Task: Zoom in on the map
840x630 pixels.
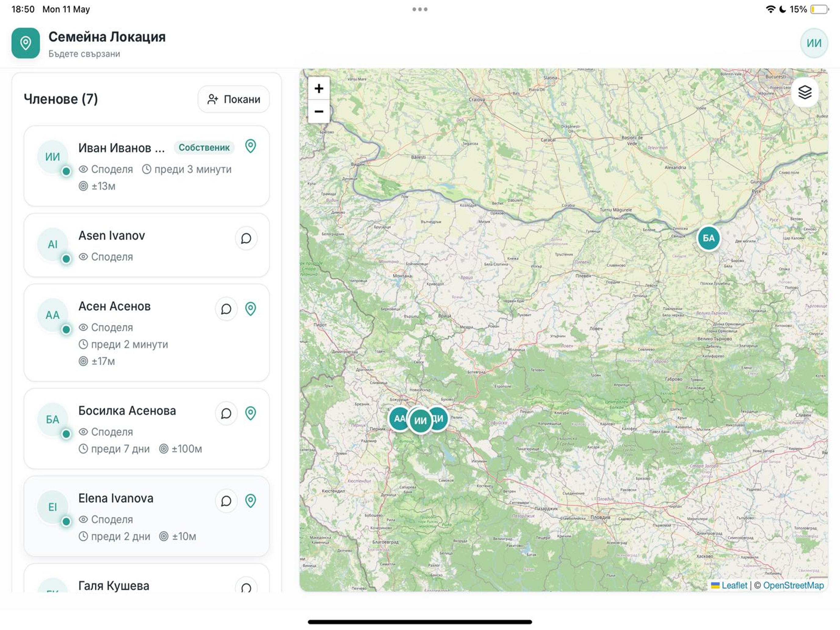Action: [319, 89]
